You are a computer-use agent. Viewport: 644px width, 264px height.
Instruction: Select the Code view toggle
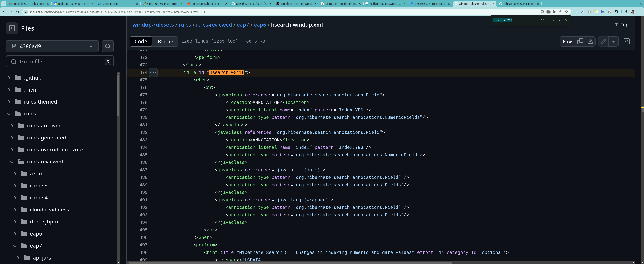click(141, 42)
